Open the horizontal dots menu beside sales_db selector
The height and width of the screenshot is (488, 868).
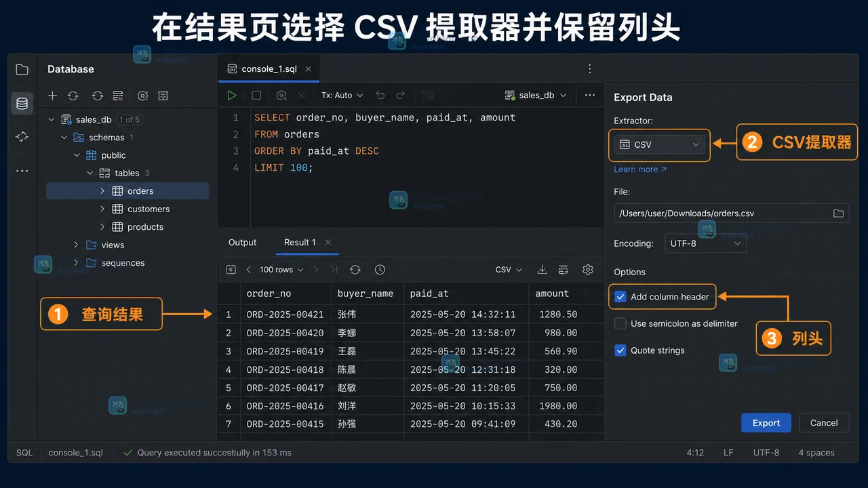[x=589, y=96]
